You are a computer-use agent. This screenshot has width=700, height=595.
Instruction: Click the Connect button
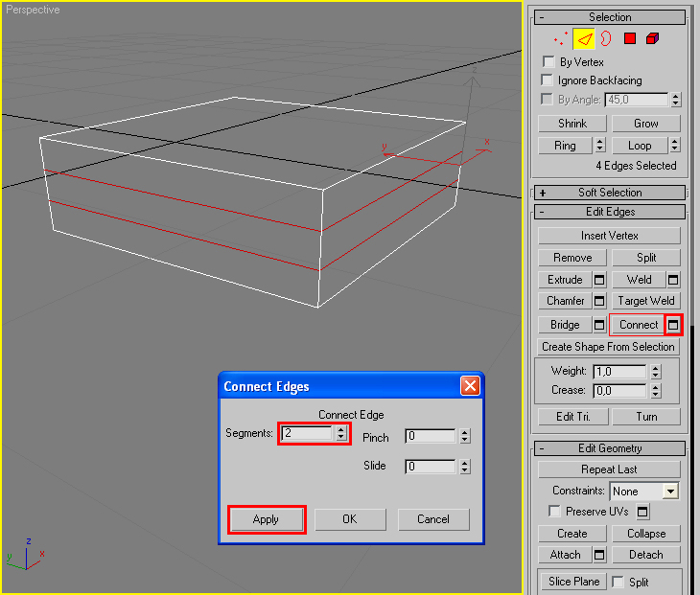pyautogui.click(x=639, y=325)
